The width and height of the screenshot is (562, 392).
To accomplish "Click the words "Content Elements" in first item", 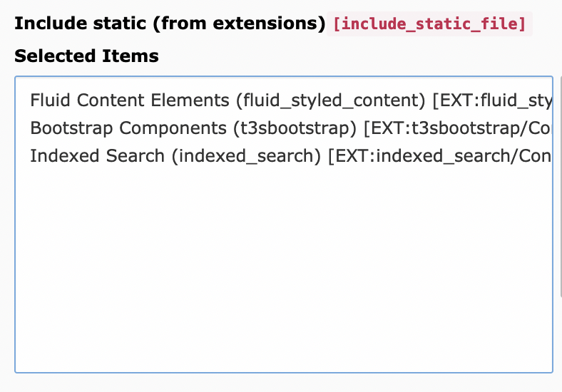I will tap(149, 100).
